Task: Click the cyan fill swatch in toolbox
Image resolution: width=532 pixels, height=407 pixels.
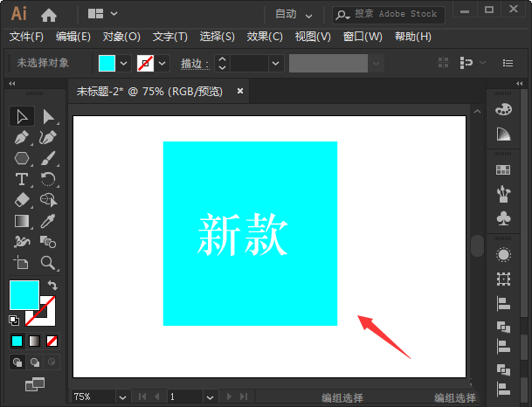Action: (x=23, y=294)
